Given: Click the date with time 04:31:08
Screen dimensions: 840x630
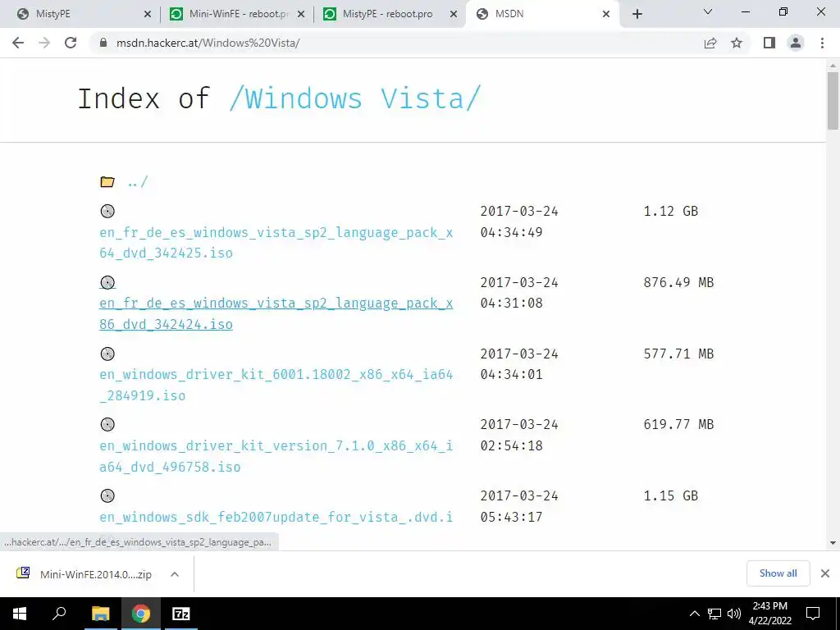Looking at the screenshot, I should click(x=519, y=293).
